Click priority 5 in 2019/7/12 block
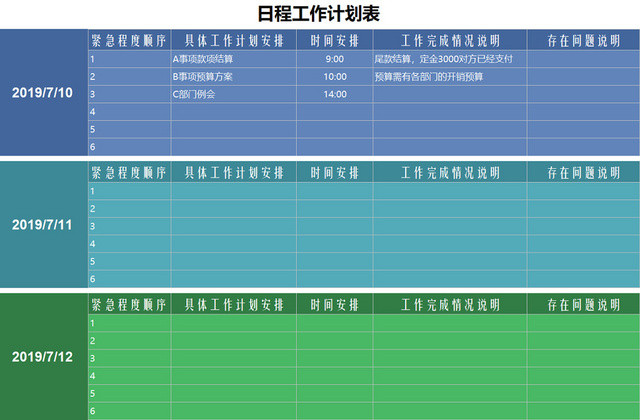The width and height of the screenshot is (640, 420). [129, 393]
